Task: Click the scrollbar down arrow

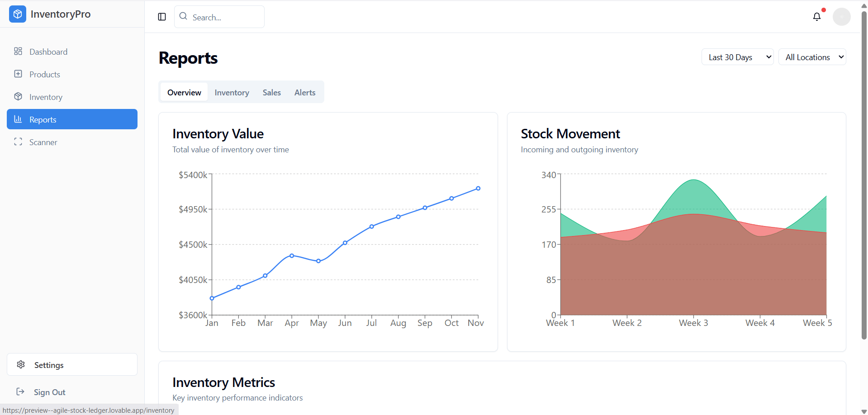Action: coord(864,411)
